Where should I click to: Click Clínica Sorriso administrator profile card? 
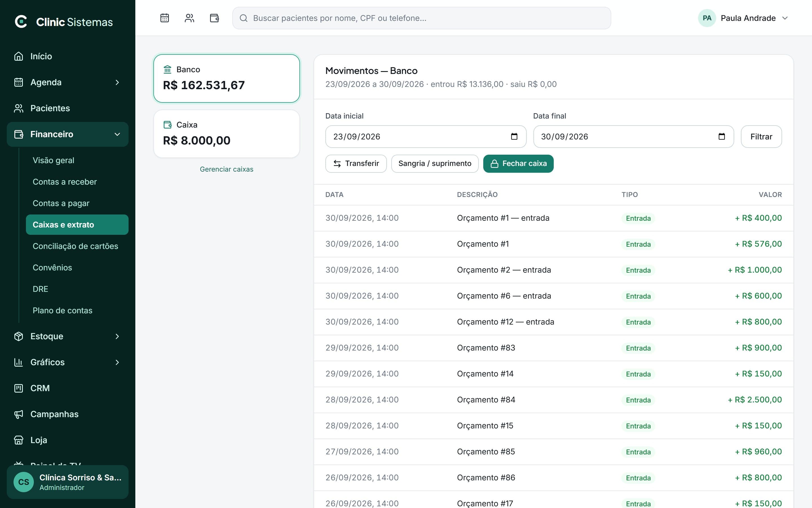pyautogui.click(x=67, y=482)
